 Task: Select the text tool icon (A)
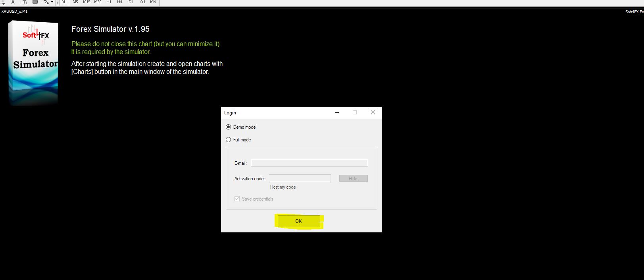[x=13, y=2]
